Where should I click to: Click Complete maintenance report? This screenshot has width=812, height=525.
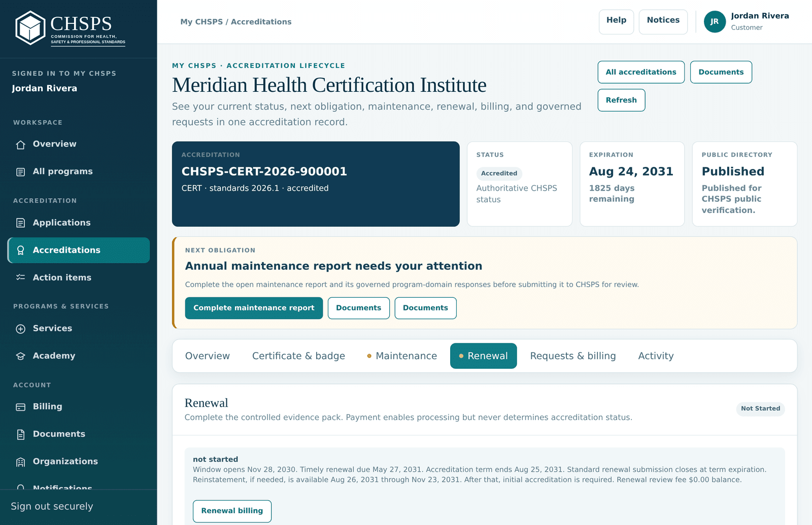[254, 308]
